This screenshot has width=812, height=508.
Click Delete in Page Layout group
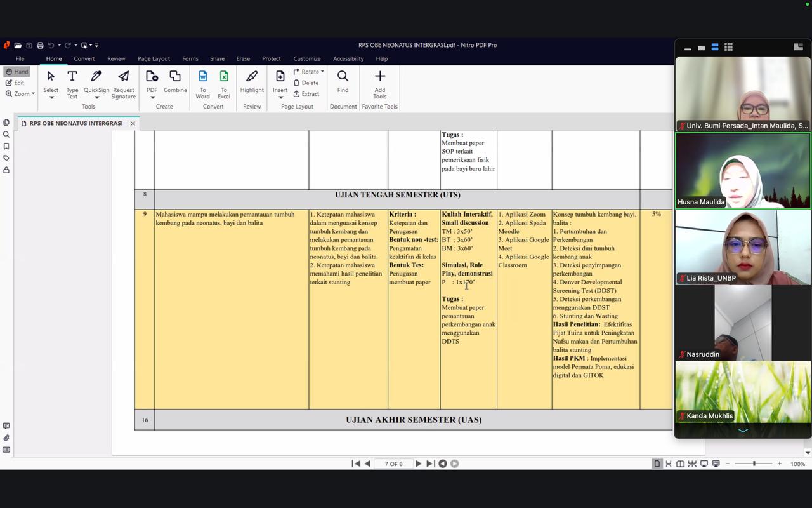click(x=306, y=83)
